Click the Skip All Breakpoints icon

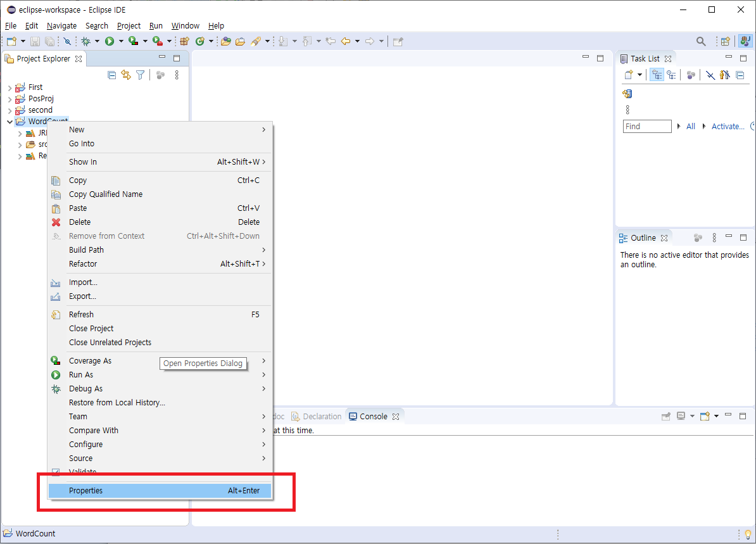click(x=68, y=41)
